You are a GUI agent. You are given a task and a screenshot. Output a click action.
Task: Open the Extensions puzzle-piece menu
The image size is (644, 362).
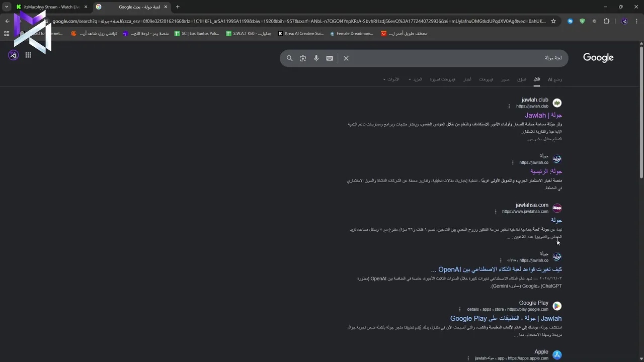click(x=606, y=21)
